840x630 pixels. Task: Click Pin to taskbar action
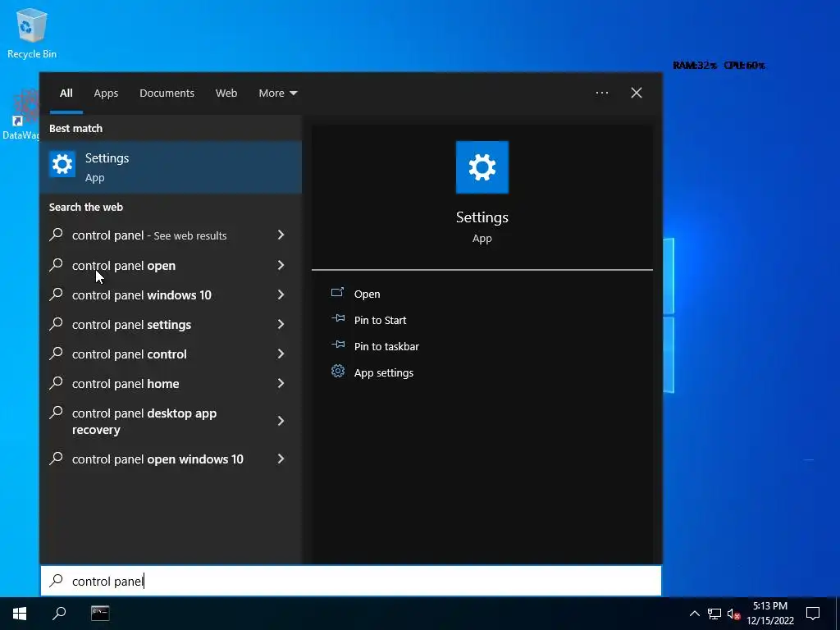coord(387,347)
